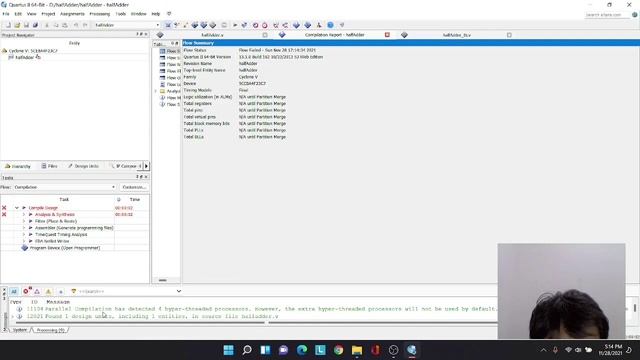Redo action in toolbar
640x360 pixels.
[x=85, y=25]
